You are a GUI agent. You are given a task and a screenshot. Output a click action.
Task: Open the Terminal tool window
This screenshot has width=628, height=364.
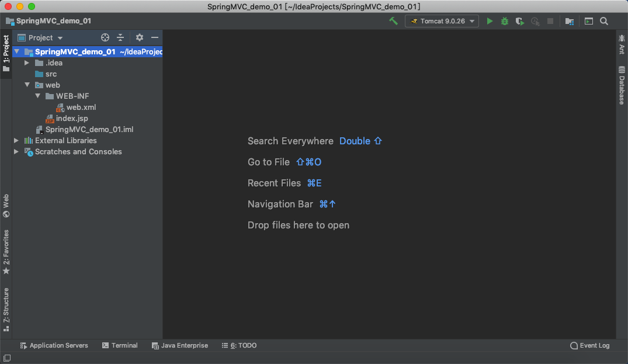click(x=120, y=345)
